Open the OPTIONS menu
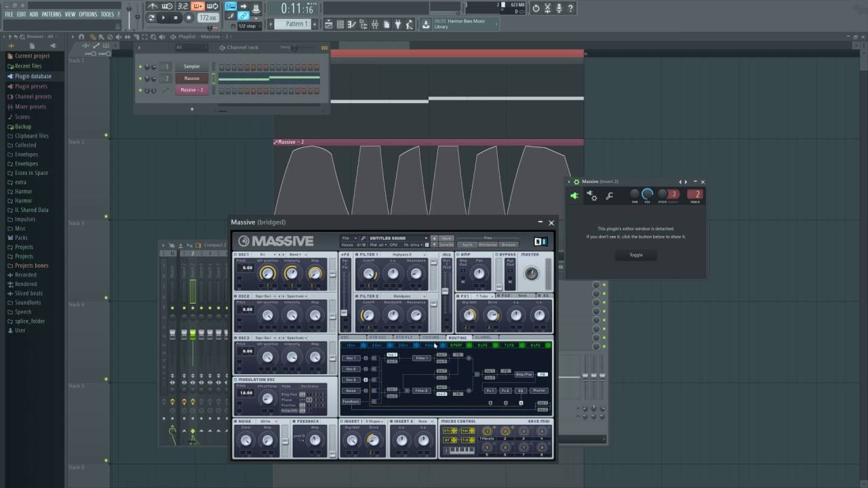Viewport: 868px width, 488px height. point(87,14)
